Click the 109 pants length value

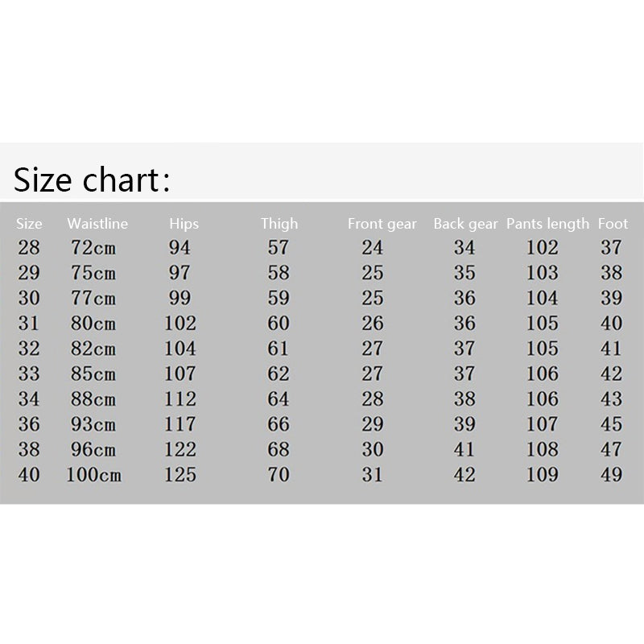[542, 475]
